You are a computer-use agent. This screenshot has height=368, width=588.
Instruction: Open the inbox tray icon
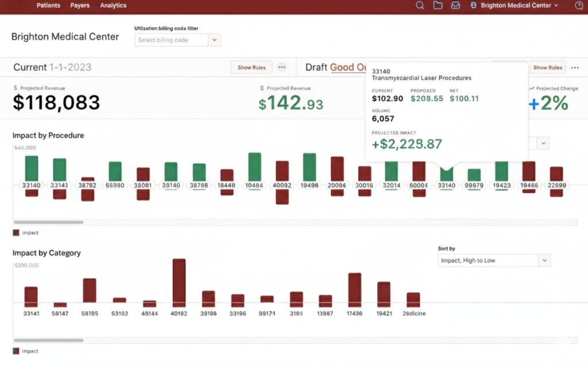pos(455,5)
